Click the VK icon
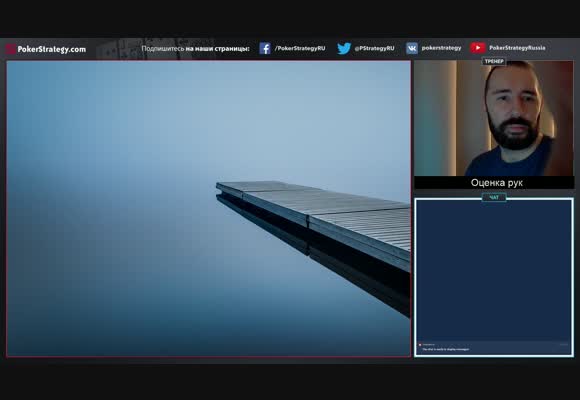The height and width of the screenshot is (400, 580). [412, 48]
